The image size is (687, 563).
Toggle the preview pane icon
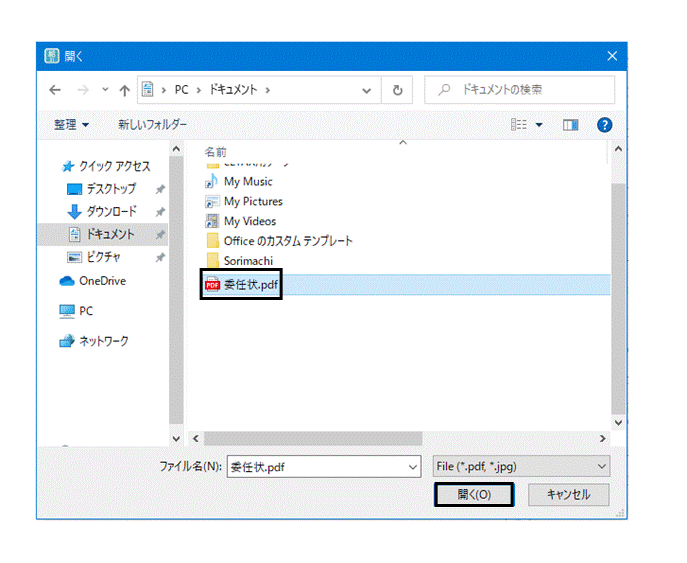point(570,125)
